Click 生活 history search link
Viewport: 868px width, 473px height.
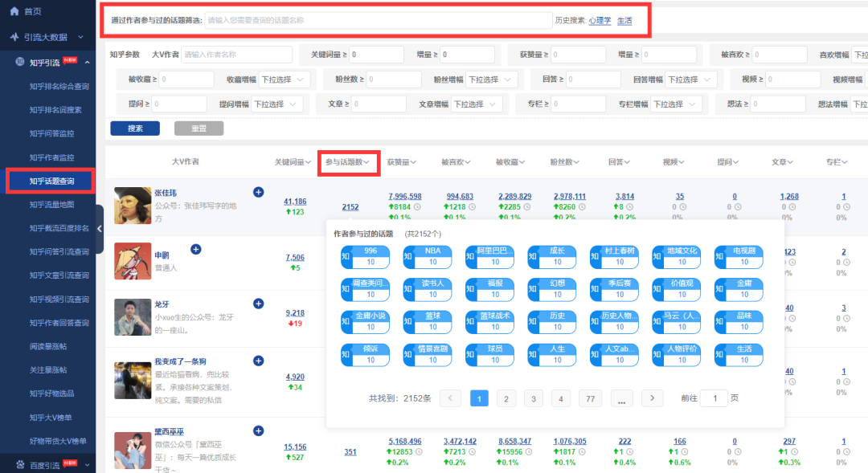click(x=624, y=20)
